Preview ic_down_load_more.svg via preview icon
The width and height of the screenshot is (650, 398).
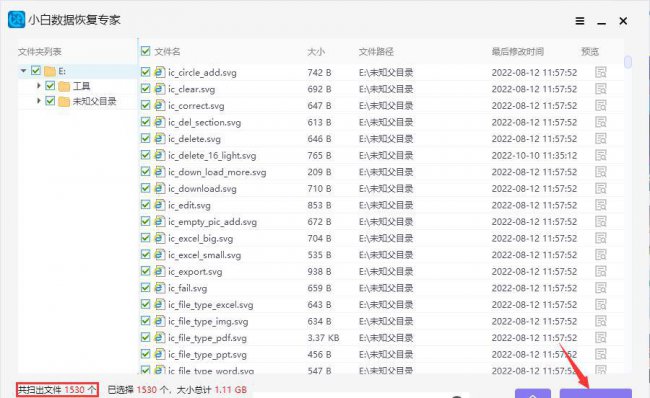tap(601, 172)
